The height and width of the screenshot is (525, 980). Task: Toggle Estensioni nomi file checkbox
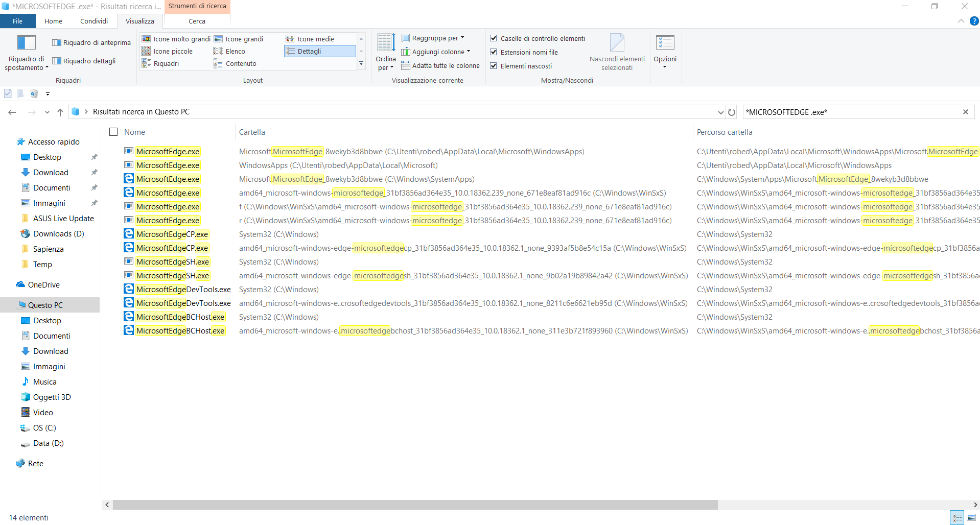point(494,52)
